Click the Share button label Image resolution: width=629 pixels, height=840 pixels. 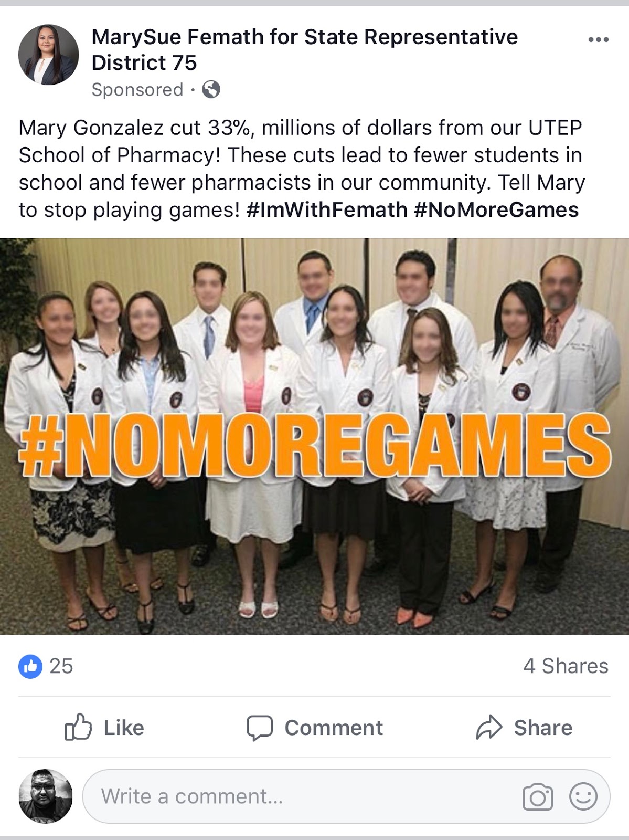[543, 728]
